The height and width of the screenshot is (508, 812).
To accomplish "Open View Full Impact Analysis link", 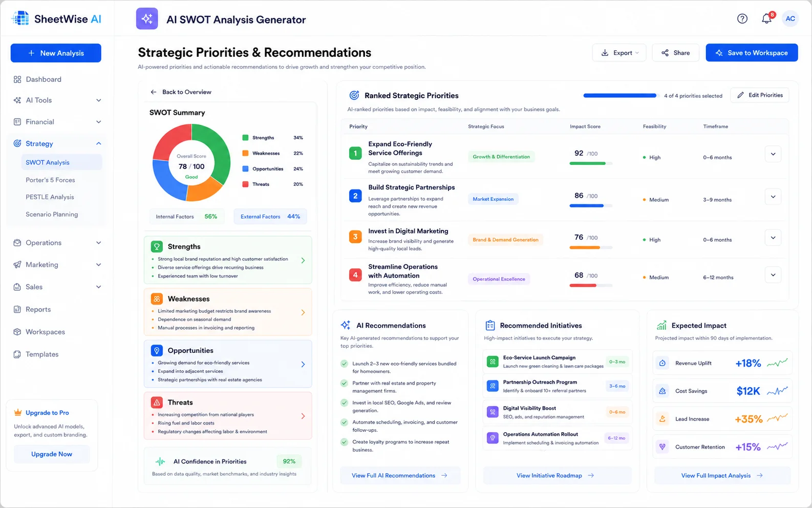I will point(722,476).
